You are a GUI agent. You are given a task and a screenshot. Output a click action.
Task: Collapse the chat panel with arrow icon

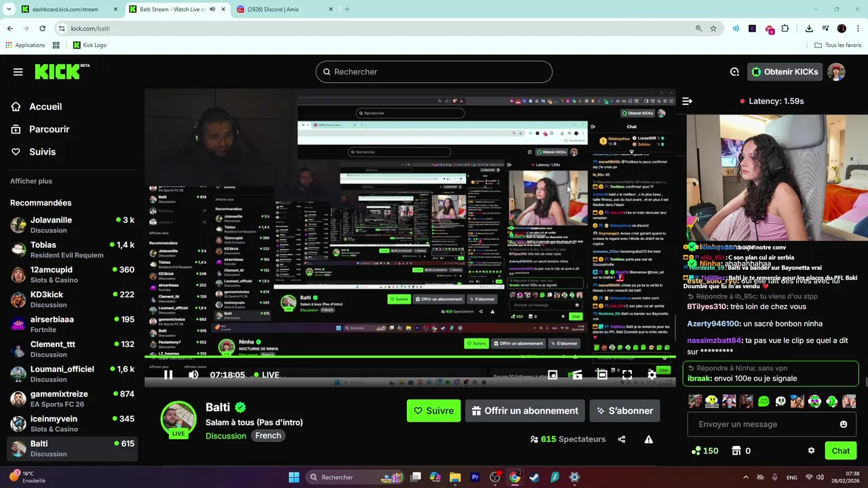687,101
